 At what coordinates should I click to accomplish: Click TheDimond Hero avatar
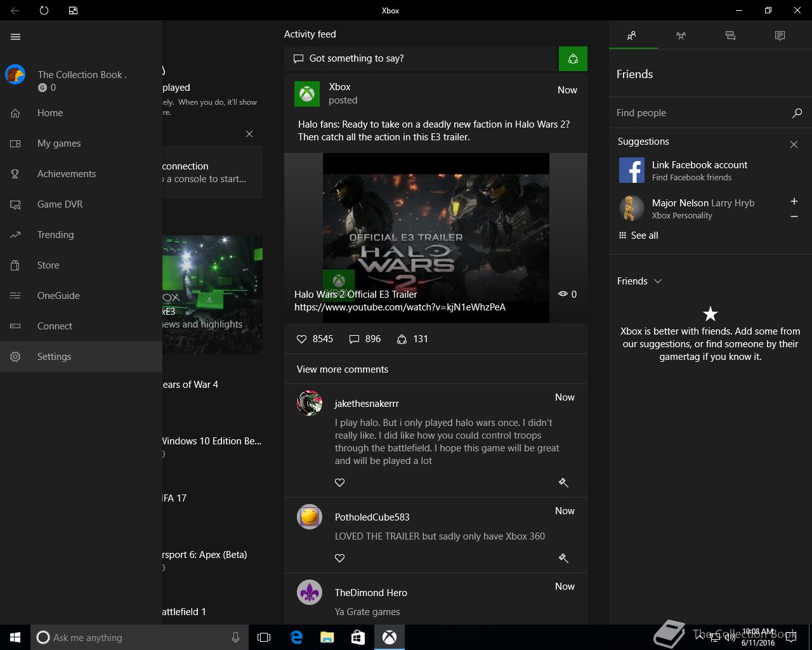pyautogui.click(x=310, y=592)
